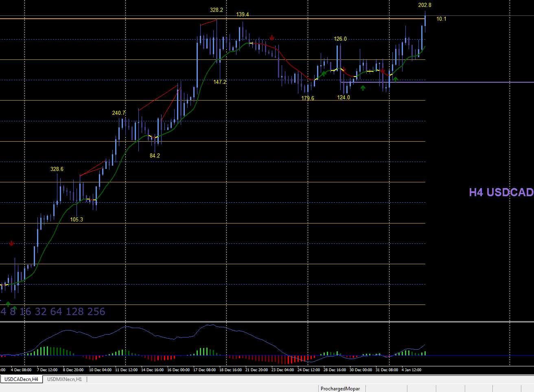
Task: Click the 126.0 swing label
Action: coord(340,39)
